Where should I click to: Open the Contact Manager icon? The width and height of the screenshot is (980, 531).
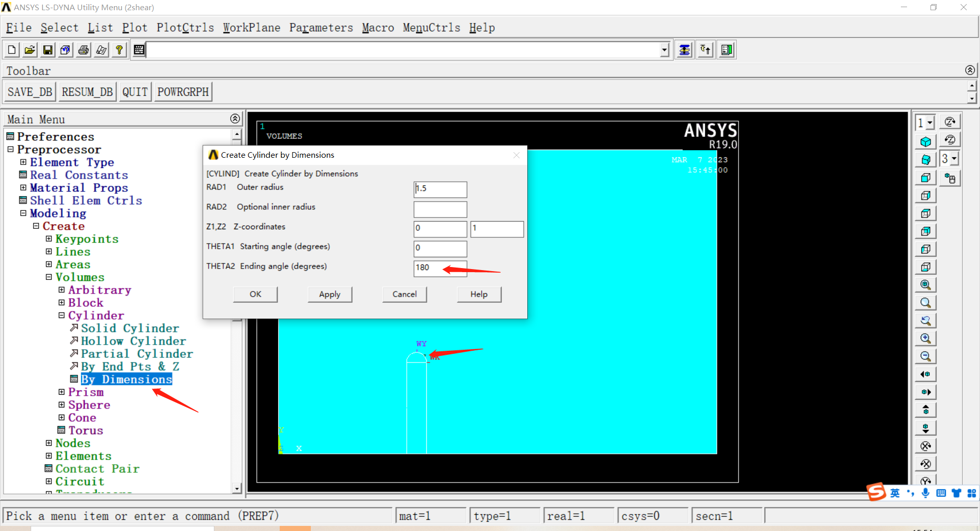[x=727, y=50]
